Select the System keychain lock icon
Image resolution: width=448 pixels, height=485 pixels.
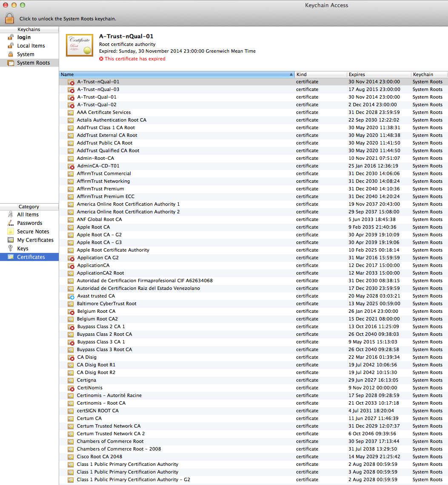tap(11, 54)
